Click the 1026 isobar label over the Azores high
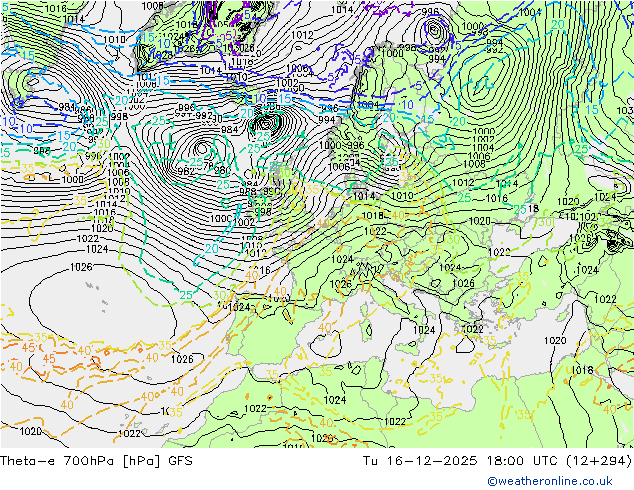 pyautogui.click(x=81, y=267)
